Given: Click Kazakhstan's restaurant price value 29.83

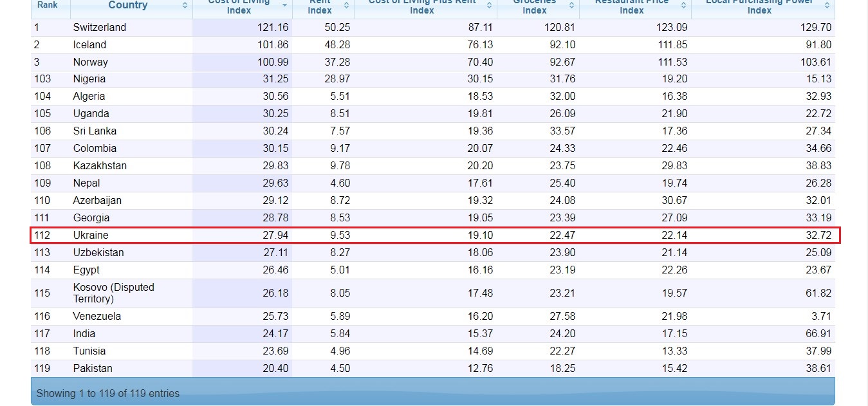Looking at the screenshot, I should tap(674, 166).
